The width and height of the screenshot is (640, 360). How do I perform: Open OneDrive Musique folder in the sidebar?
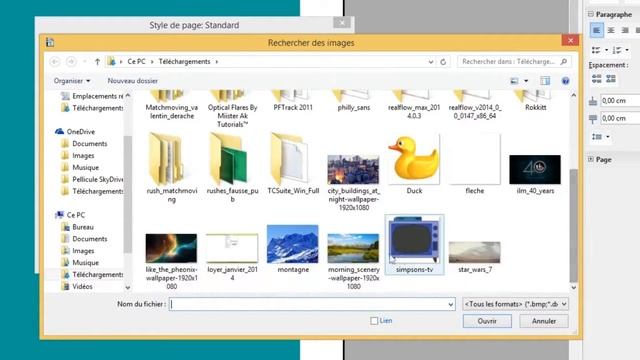85,167
